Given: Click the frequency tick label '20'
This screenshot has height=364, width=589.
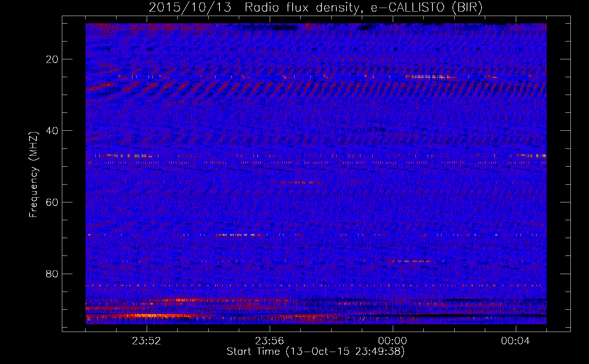Looking at the screenshot, I should tap(53, 59).
